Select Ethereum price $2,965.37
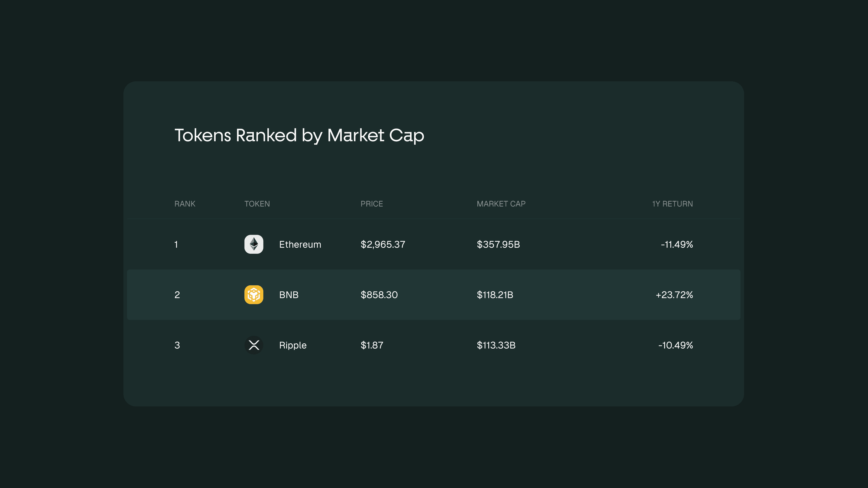This screenshot has height=488, width=868. 383,244
